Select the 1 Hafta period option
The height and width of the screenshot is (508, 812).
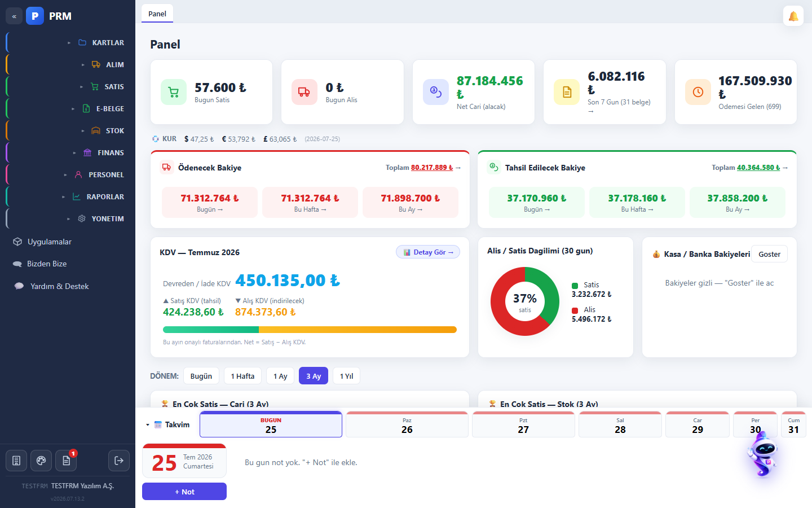coord(242,376)
